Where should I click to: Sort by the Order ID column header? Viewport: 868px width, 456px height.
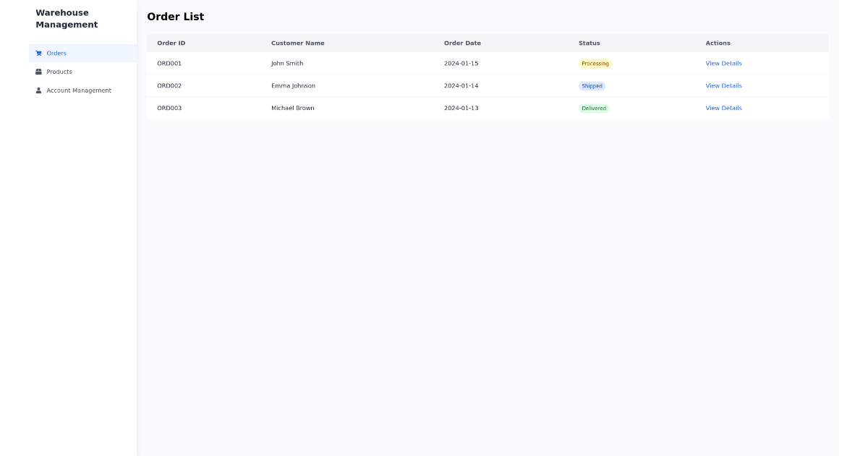point(171,43)
